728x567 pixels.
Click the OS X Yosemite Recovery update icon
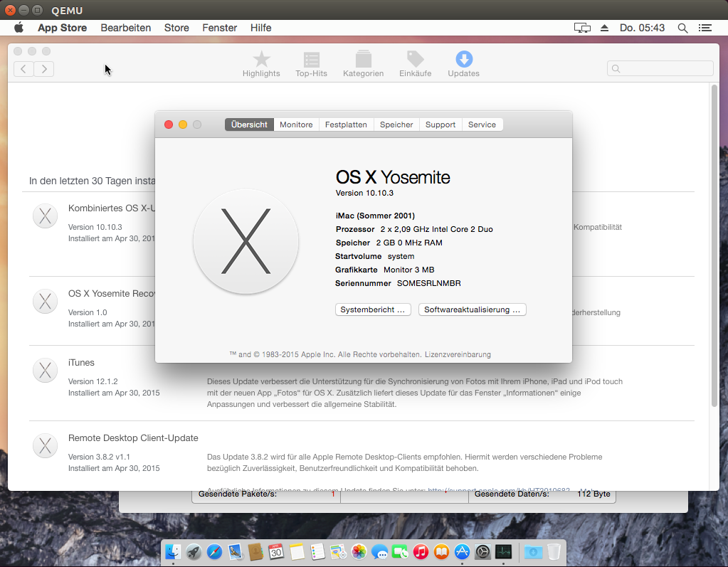pos(45,302)
